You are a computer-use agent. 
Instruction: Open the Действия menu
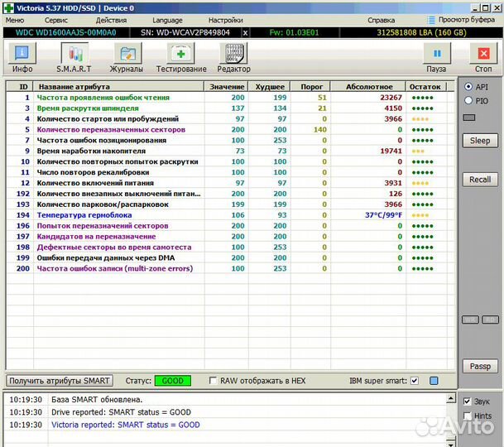[111, 19]
